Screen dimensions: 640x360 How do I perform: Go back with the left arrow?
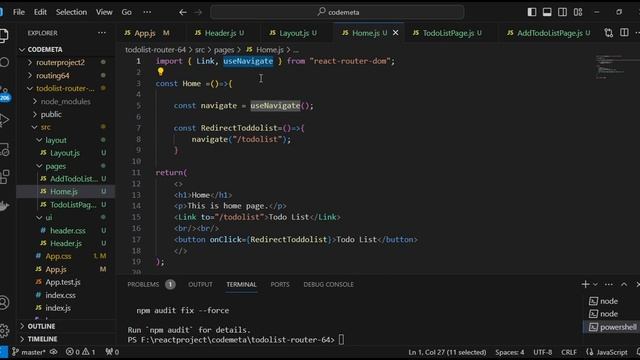coord(183,12)
